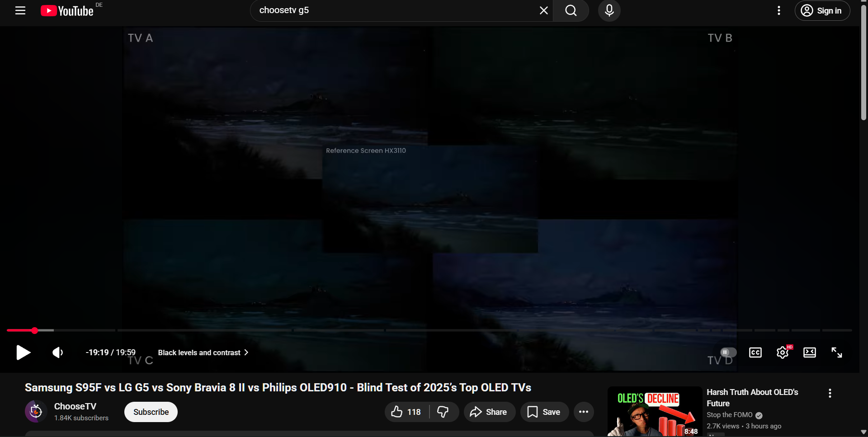Open options menu for Harsh Truth video
Screen dimensions: 868x437
pos(830,393)
